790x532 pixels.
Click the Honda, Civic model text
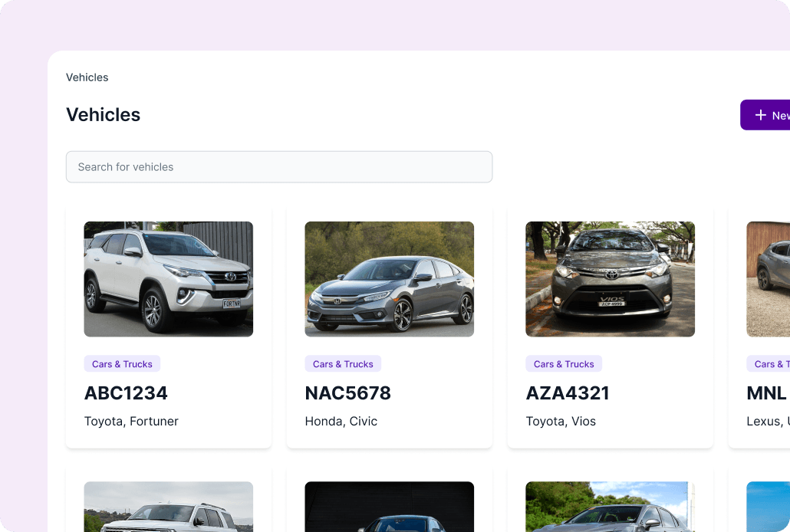pyautogui.click(x=341, y=421)
